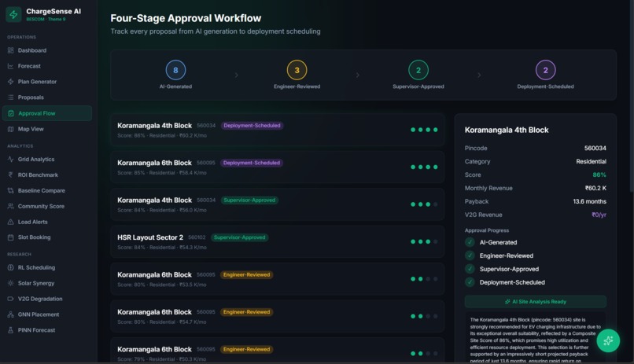This screenshot has height=364, width=634.
Task: Select the Approval Flow menu item
Action: pos(47,113)
